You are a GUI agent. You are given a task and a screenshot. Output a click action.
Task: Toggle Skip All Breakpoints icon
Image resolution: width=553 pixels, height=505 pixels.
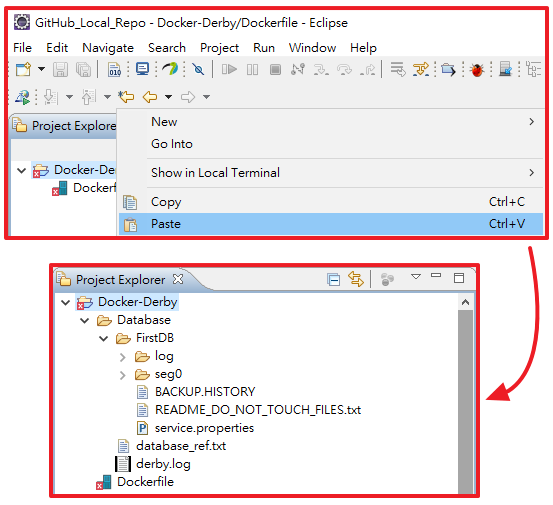pos(198,69)
